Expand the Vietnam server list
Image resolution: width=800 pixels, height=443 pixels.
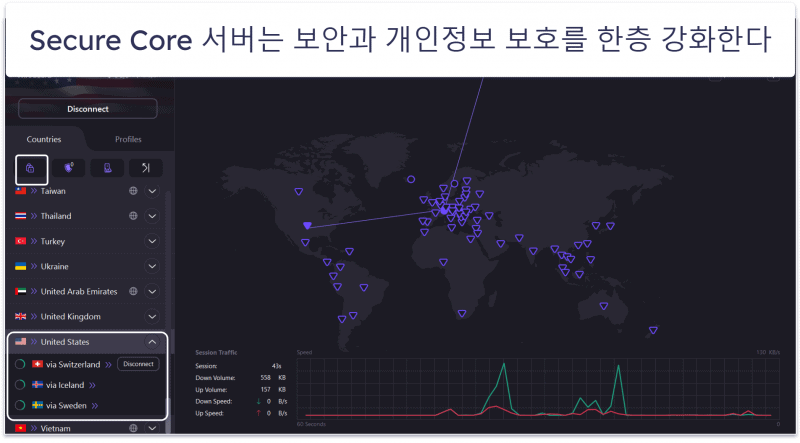coord(152,428)
